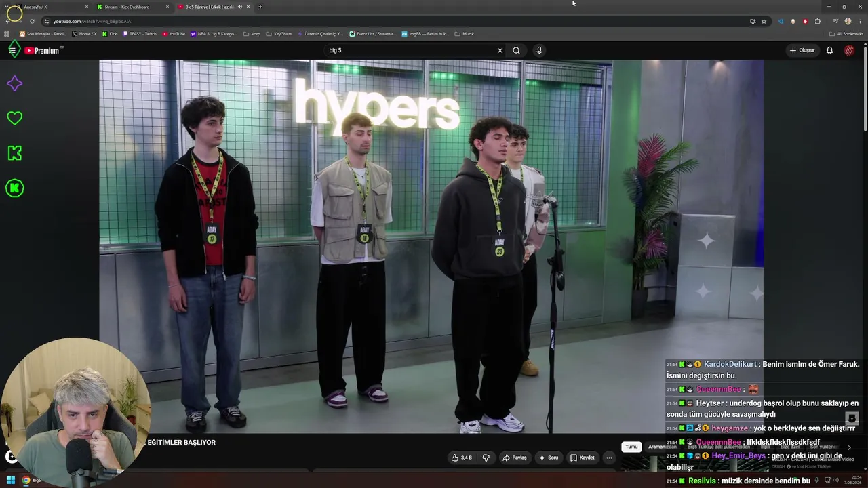This screenshot has height=488, width=868.
Task: Open the Chrome extensions puzzle icon
Action: 818,21
